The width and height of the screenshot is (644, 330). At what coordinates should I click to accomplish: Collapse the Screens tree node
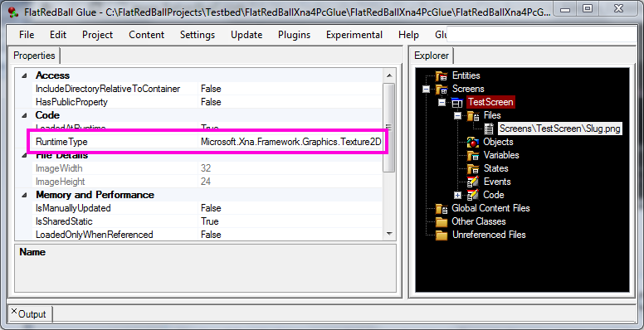(426, 89)
